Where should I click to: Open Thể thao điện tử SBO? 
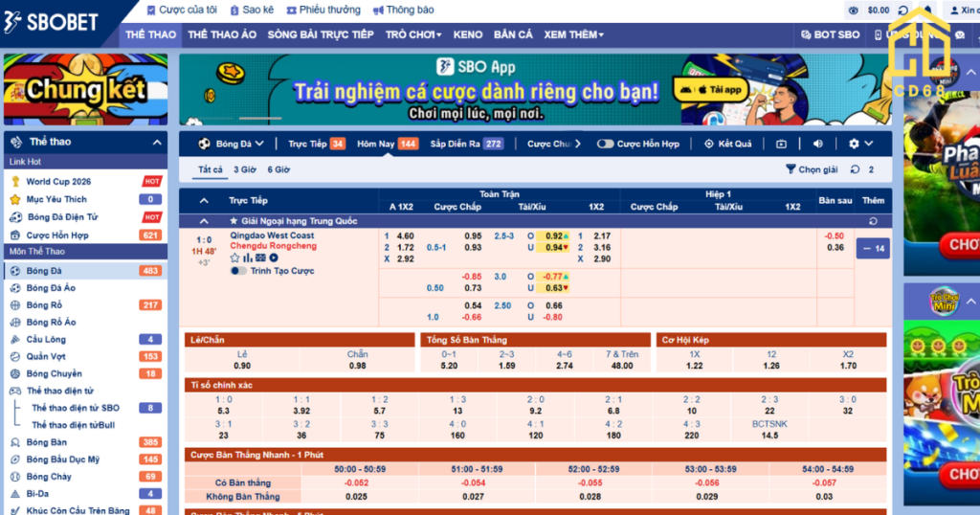pyautogui.click(x=76, y=408)
